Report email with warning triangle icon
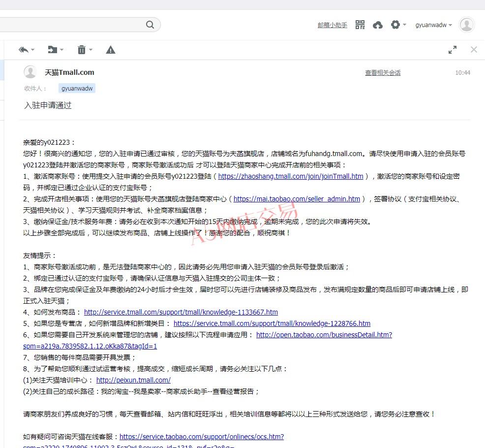 click(110, 50)
